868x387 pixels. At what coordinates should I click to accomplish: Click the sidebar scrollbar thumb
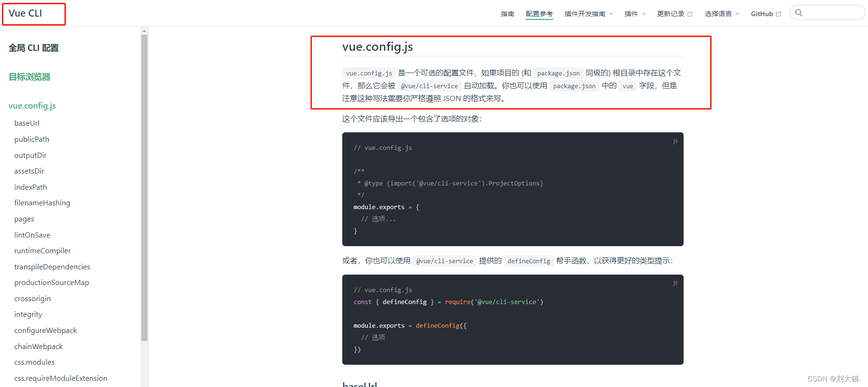click(144, 187)
